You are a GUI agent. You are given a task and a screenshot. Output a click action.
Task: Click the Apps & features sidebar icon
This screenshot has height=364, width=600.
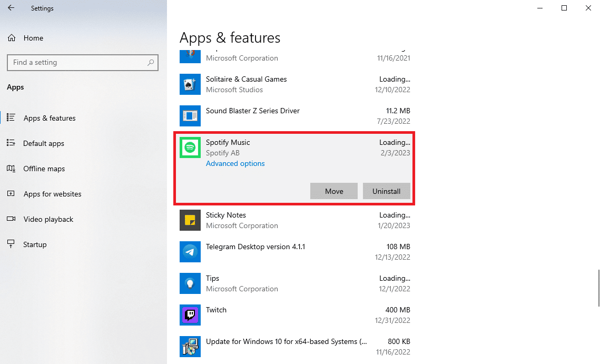coord(11,117)
